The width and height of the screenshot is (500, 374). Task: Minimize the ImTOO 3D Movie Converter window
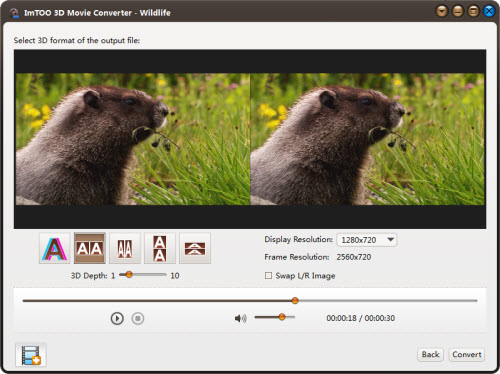pyautogui.click(x=458, y=12)
